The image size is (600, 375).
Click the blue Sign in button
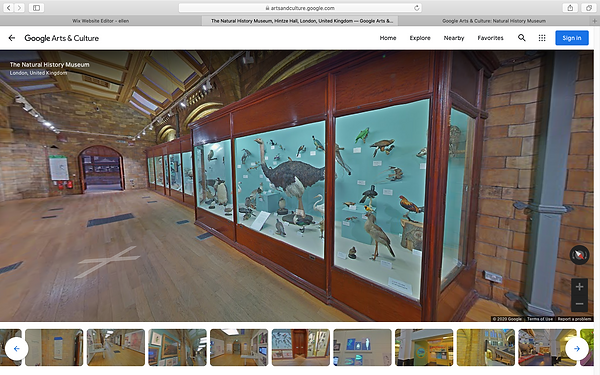pyautogui.click(x=572, y=38)
